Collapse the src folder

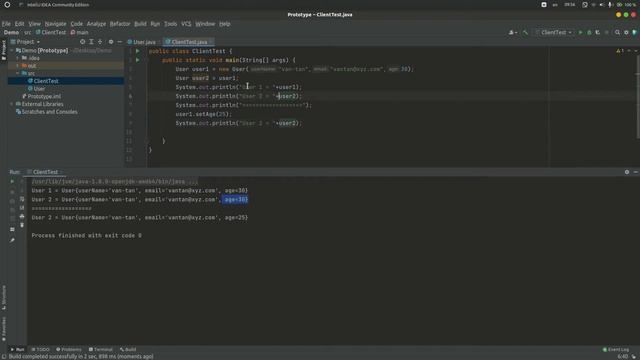[18, 73]
